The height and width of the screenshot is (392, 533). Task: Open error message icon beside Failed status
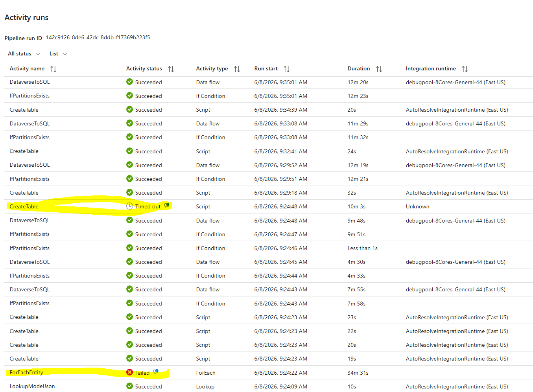[156, 371]
